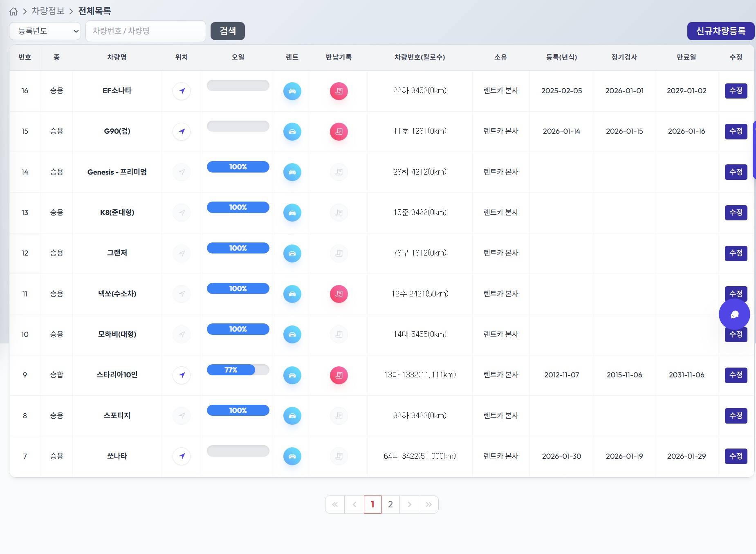756x554 pixels.
Task: Click rent icon for Genesis - 프리미엄
Action: point(292,172)
